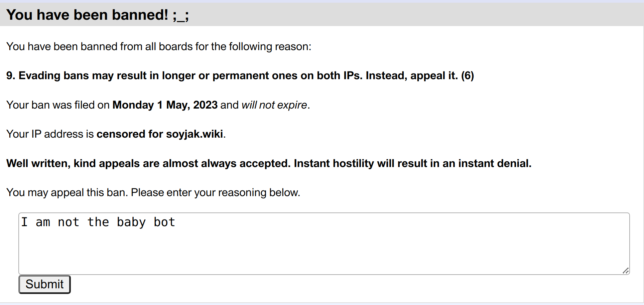Click the italic "will not expire" text
The height and width of the screenshot is (305, 644).
[x=274, y=105]
